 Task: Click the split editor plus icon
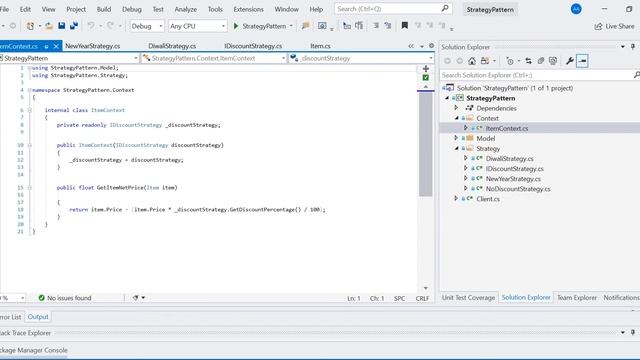coord(426,69)
